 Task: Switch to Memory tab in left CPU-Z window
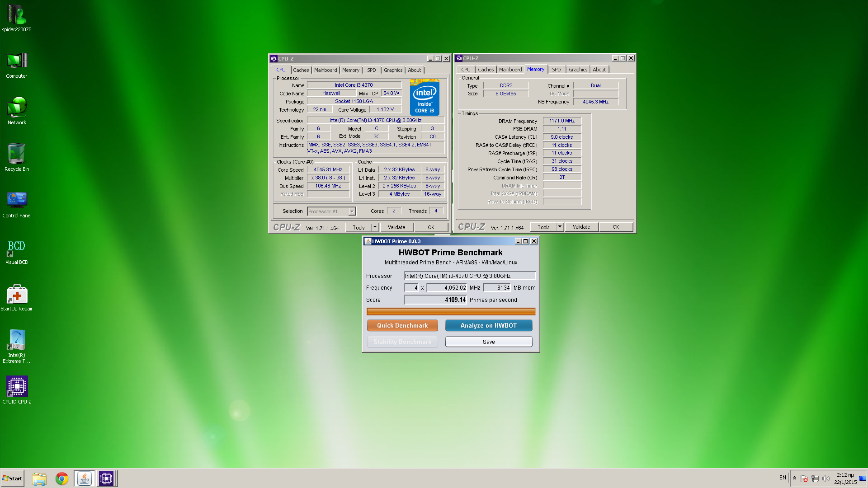click(351, 70)
